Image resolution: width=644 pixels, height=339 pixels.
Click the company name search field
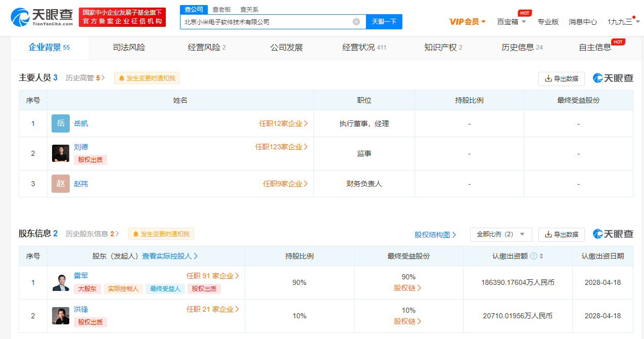pyautogui.click(x=265, y=22)
